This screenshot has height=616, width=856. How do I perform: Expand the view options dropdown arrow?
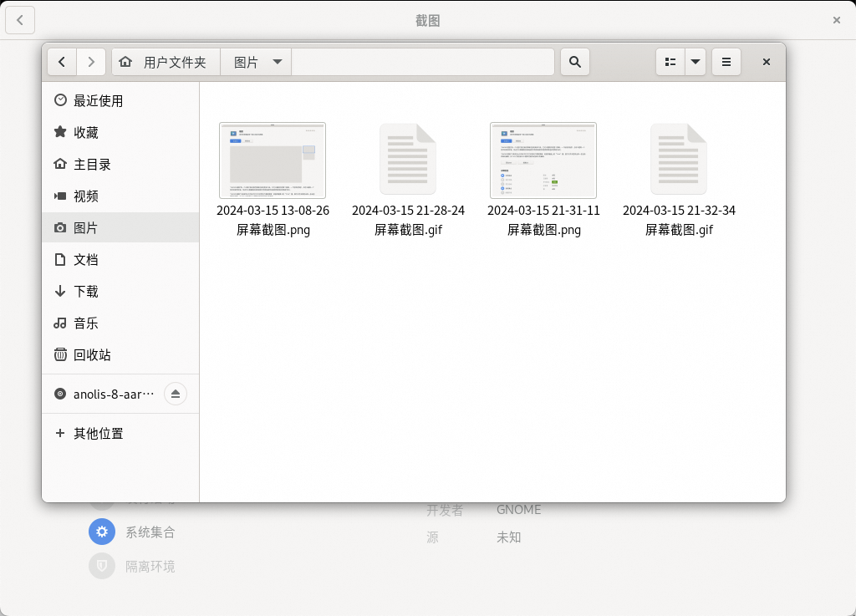(695, 62)
